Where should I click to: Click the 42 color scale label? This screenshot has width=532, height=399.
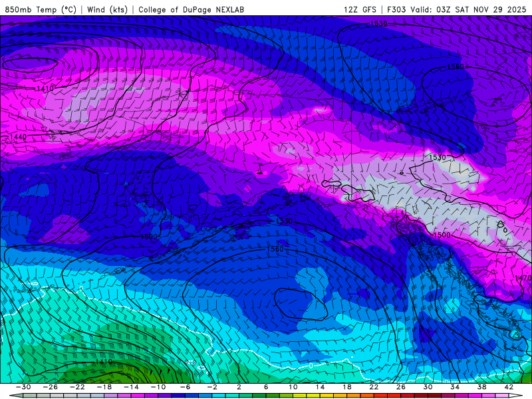coord(509,387)
